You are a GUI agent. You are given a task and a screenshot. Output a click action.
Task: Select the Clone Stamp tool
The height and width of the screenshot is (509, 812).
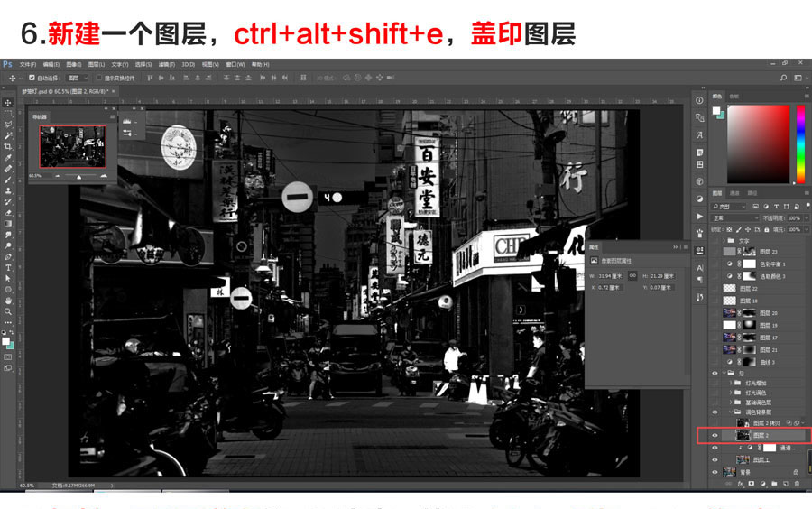click(8, 190)
